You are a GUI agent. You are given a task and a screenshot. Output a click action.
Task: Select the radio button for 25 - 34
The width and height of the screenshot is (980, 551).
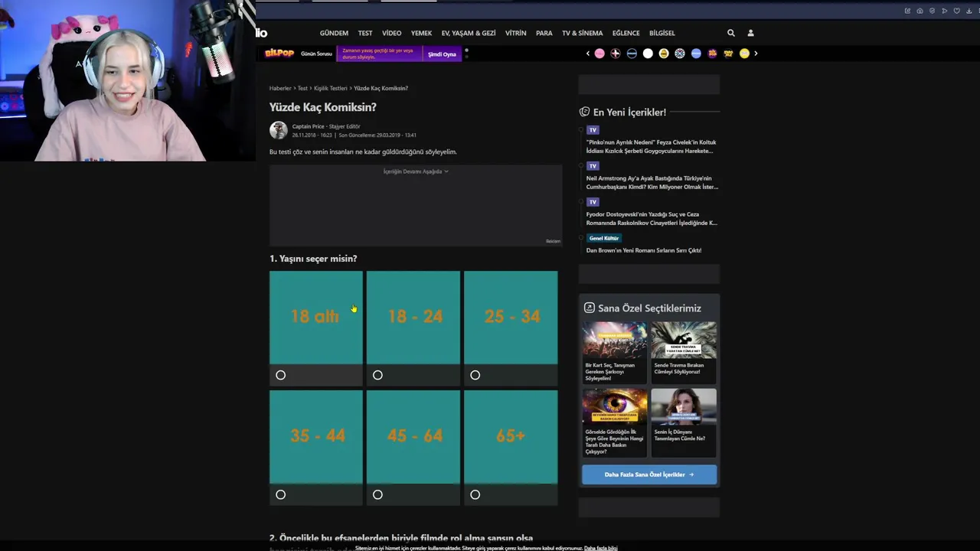[x=475, y=375]
